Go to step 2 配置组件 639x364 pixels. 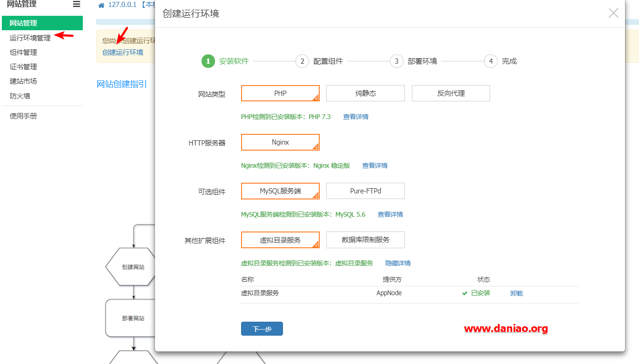tap(320, 61)
